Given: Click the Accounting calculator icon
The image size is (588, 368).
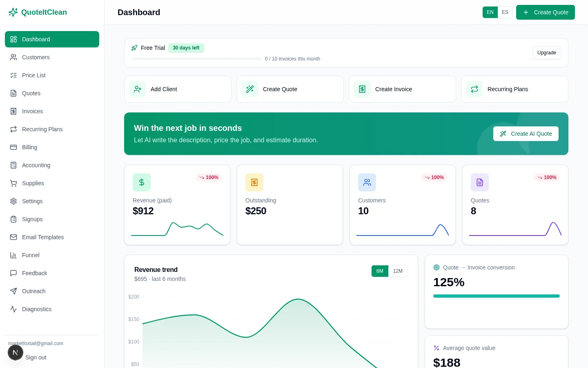Looking at the screenshot, I should pos(13,165).
